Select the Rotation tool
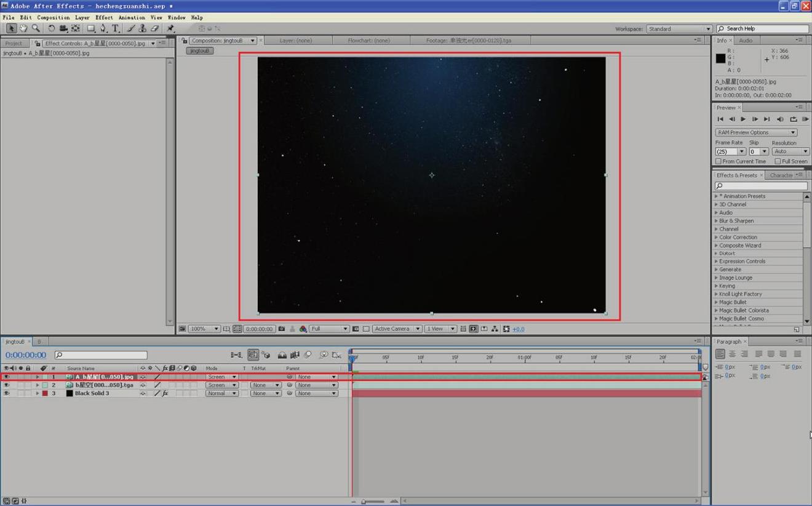This screenshot has height=506, width=812. (51, 28)
